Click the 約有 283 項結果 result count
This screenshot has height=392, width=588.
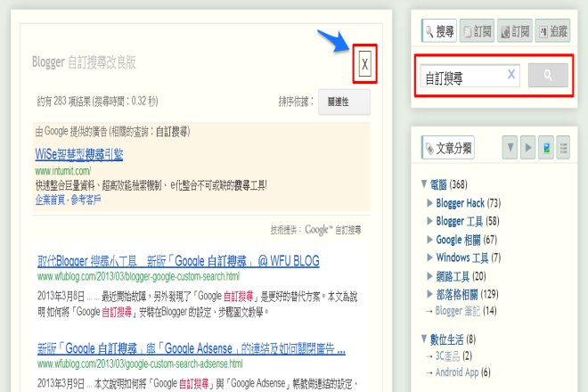pyautogui.click(x=97, y=101)
